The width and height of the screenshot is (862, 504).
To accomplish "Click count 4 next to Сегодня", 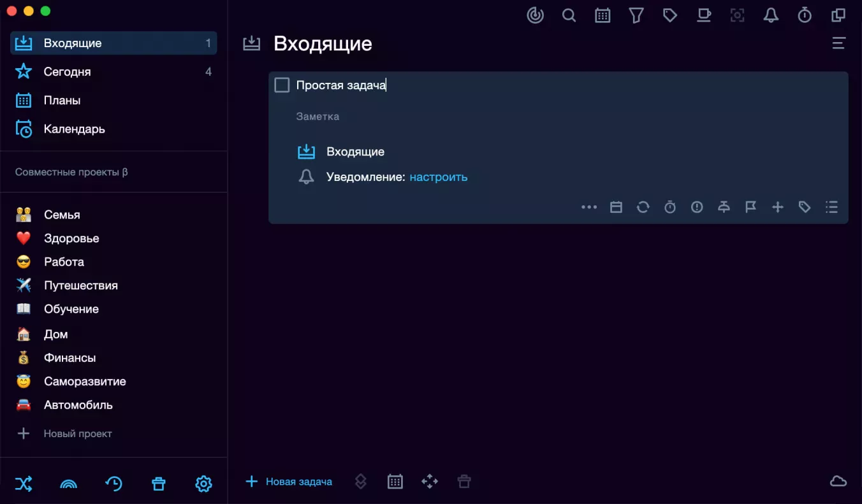I will click(208, 72).
